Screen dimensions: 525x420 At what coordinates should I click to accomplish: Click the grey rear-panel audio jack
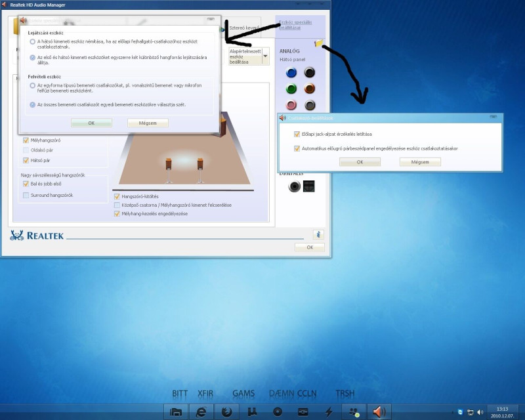(310, 105)
